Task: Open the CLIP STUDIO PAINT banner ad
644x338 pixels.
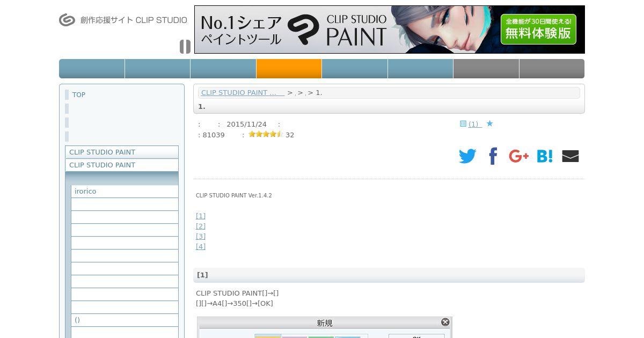Action: (389, 30)
